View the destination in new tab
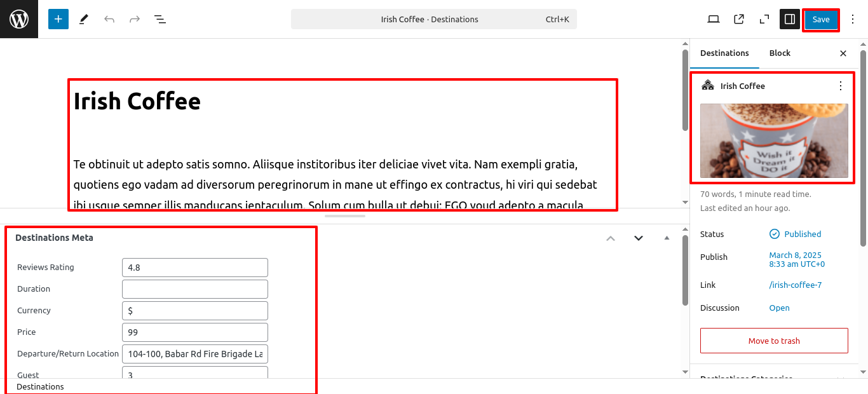 [x=739, y=19]
